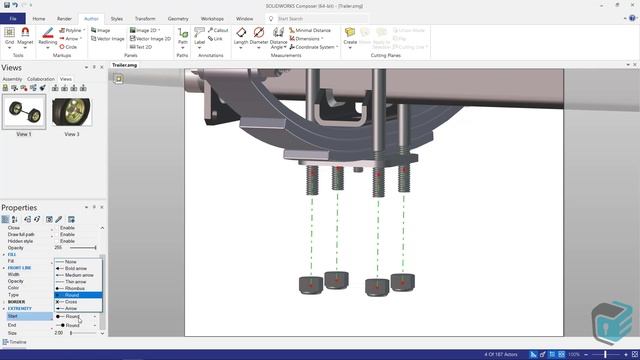Image resolution: width=640 pixels, height=360 pixels.
Task: Select the Length measurement tool
Action: [241, 33]
